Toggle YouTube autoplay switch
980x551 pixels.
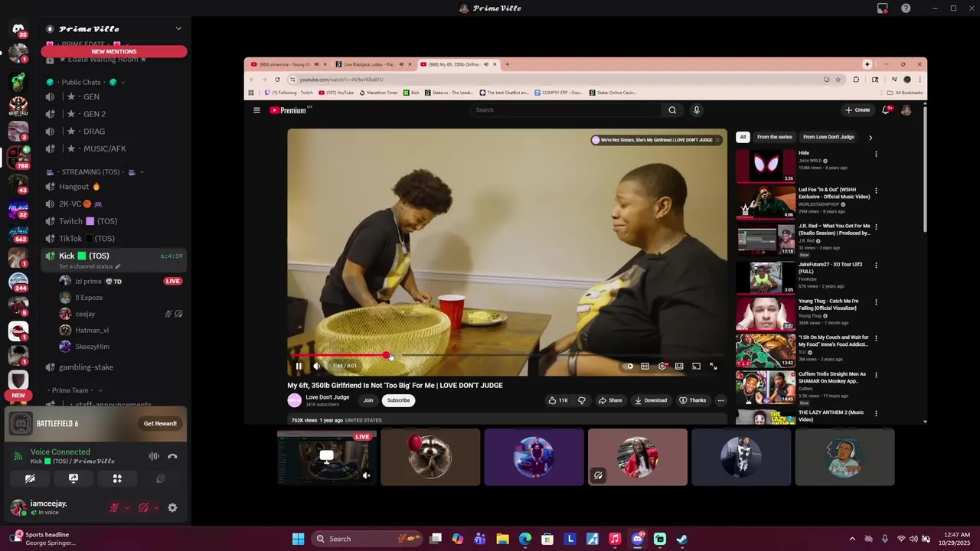629,366
